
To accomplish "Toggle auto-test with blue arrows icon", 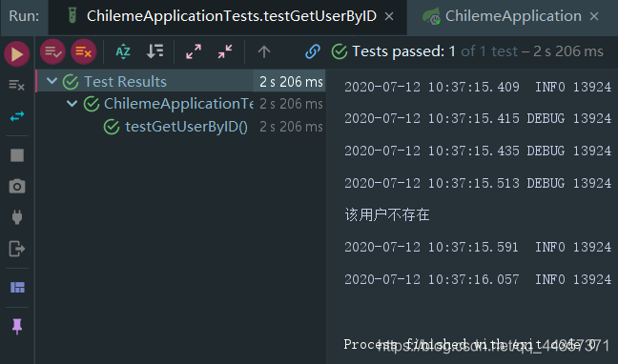I will point(17,116).
